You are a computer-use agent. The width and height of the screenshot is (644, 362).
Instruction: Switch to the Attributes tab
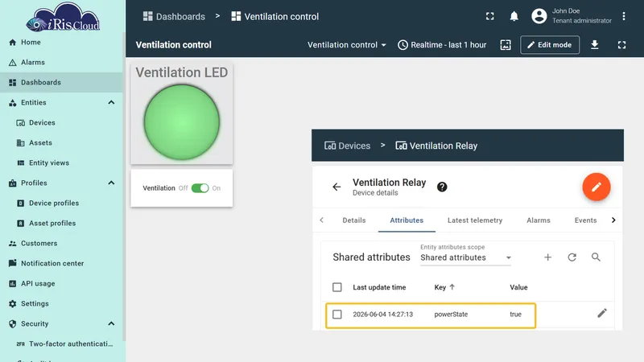pos(407,220)
